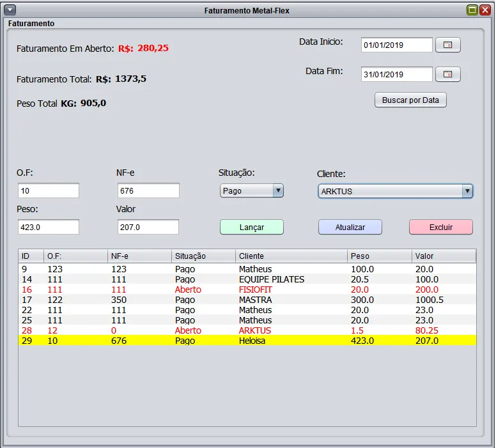Click the green Lançar button
The width and height of the screenshot is (496, 448).
pos(251,227)
